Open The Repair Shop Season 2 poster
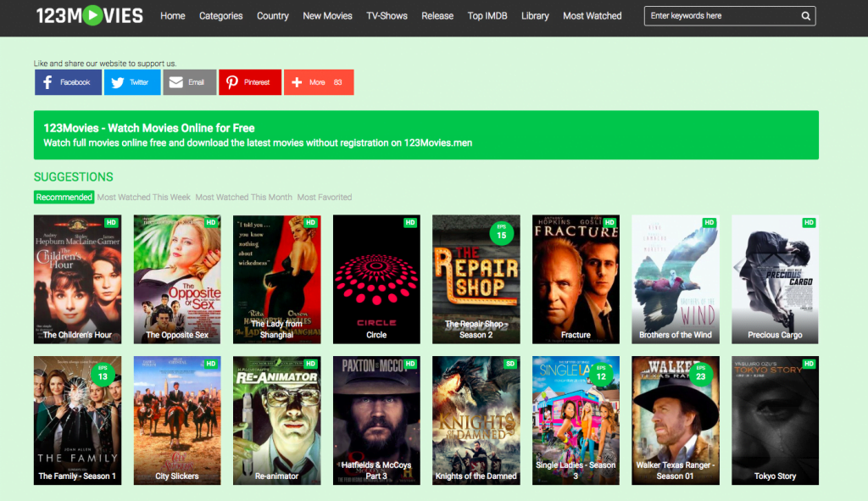Screen dimensions: 868x501 click(x=476, y=280)
